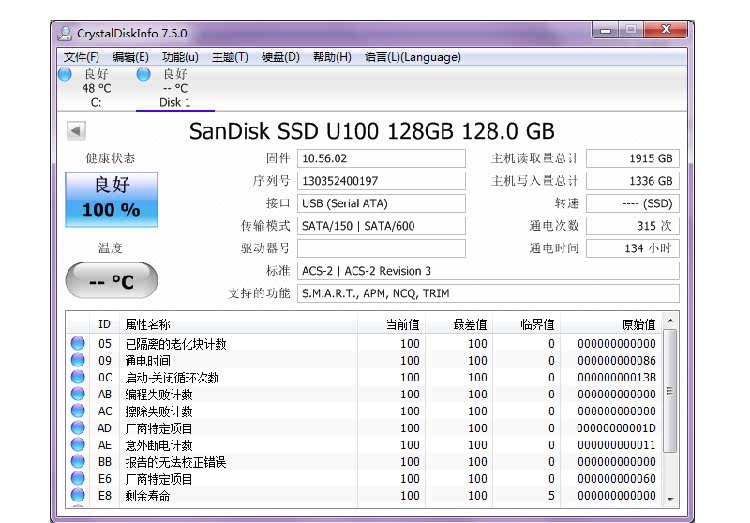The image size is (750, 523).
Task: Click the 属性名称 column header
Action: [x=238, y=324]
